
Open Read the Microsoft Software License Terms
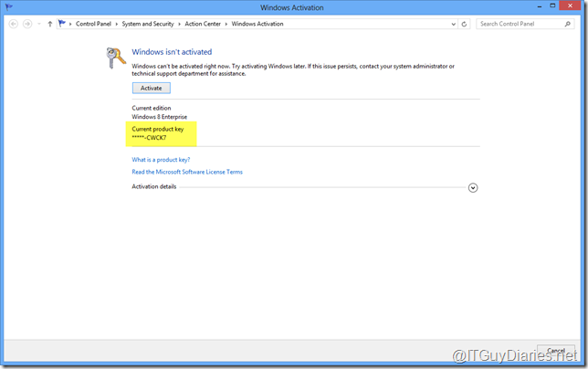(x=187, y=172)
